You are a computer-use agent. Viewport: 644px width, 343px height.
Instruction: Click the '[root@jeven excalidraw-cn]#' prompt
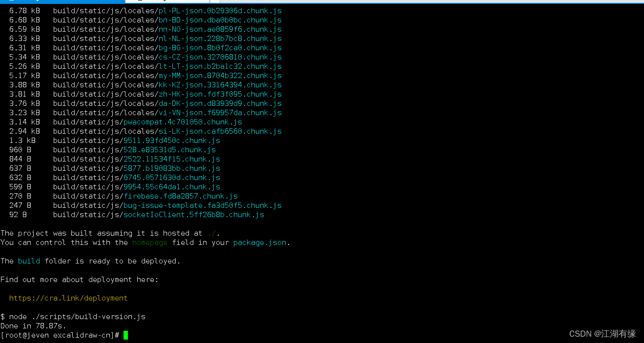(x=60, y=335)
